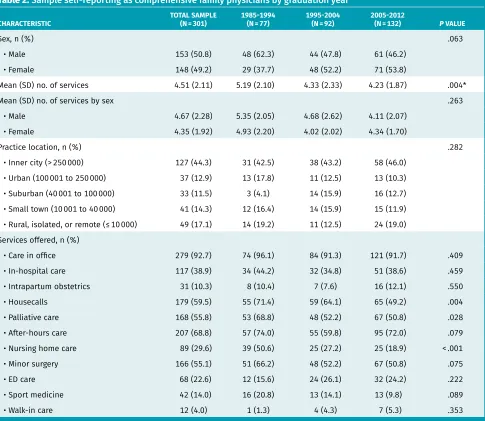
Task: Select the 'Mean (SD) no. of services' row label
Action: point(44,85)
